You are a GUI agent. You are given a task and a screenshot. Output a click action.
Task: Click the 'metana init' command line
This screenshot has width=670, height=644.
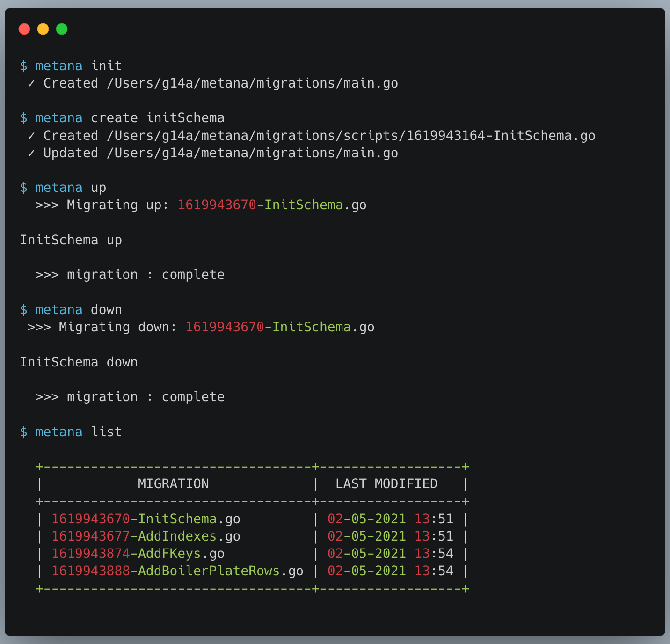(x=71, y=66)
